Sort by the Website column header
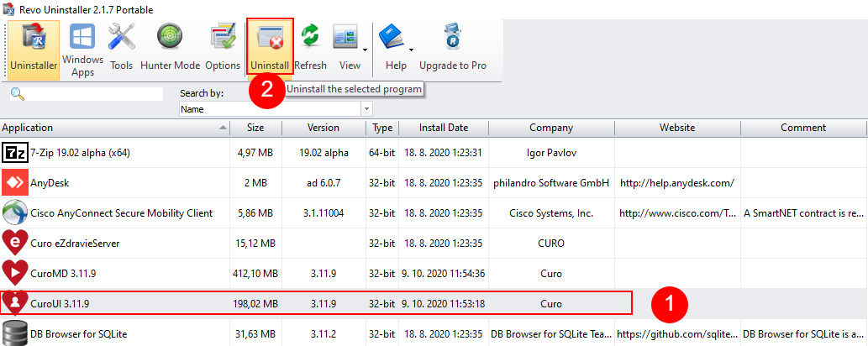 point(677,128)
